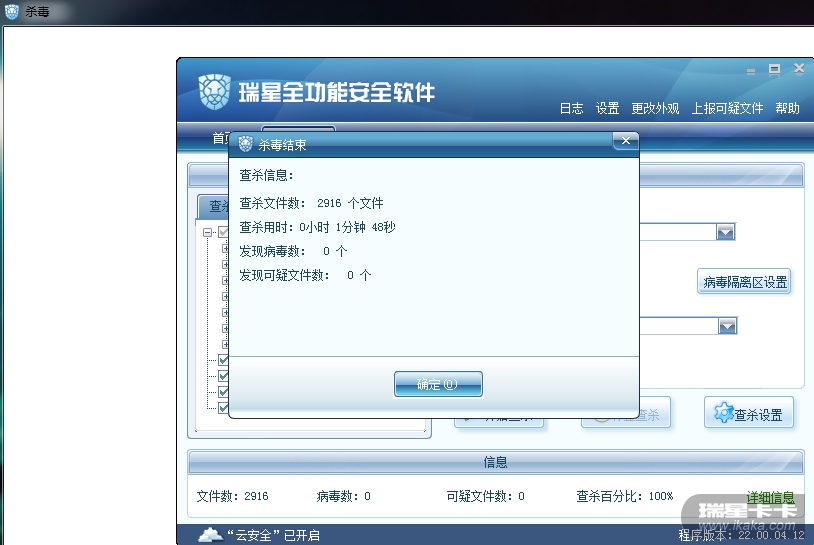814x545 pixels.
Task: Click the 查杀信息: heading in the dialog
Action: pos(266,175)
